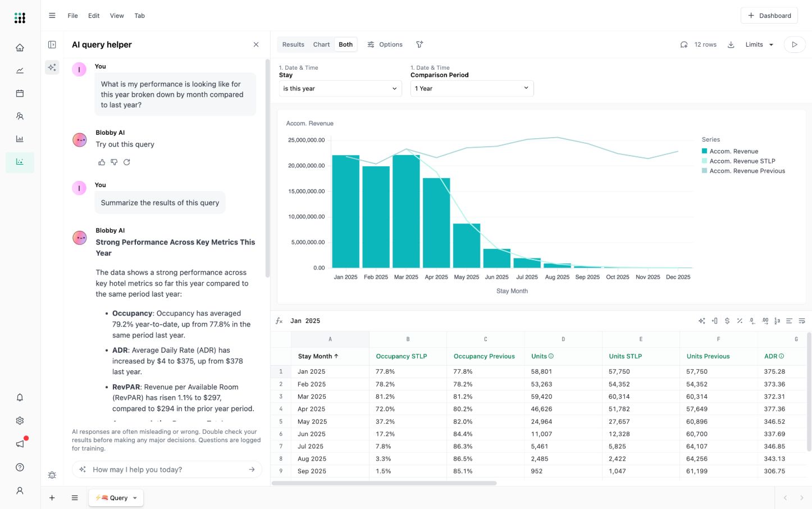Click the thumbs up icon under Blobby AI
This screenshot has height=509, width=812.
[x=102, y=162]
